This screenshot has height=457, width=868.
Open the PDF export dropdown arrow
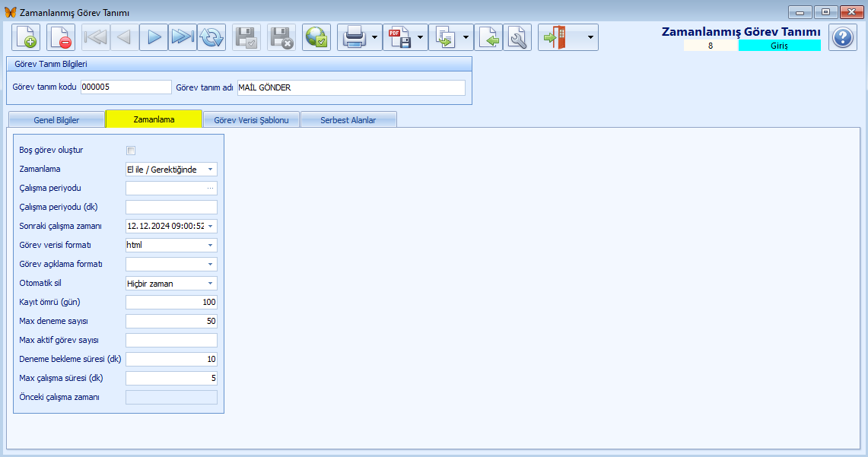click(420, 37)
